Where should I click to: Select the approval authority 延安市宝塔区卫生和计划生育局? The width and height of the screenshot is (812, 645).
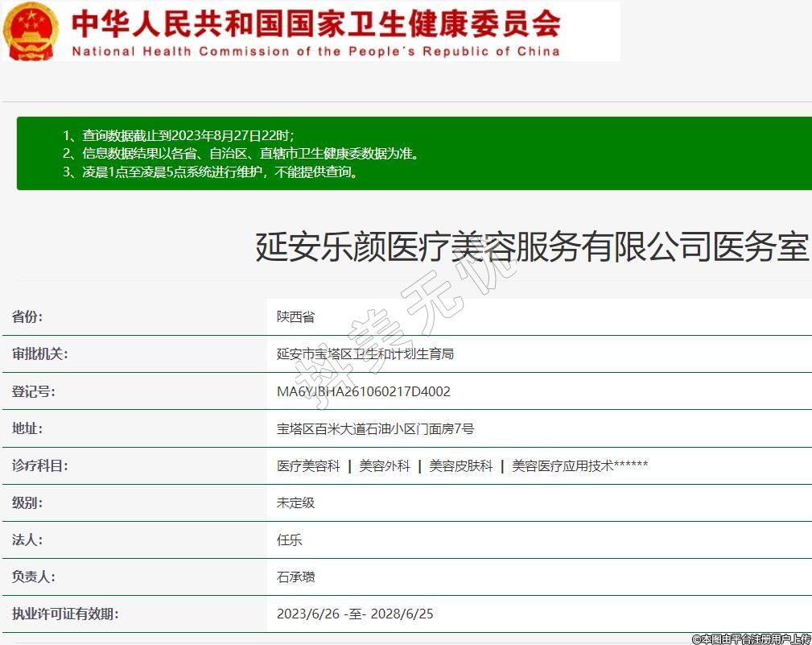click(x=365, y=354)
